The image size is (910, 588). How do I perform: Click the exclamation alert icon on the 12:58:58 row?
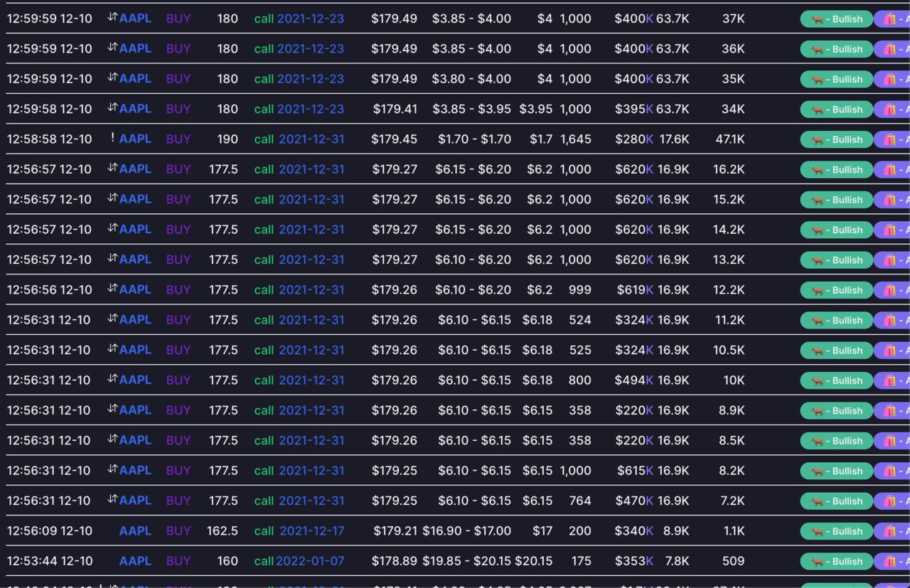tap(112, 138)
